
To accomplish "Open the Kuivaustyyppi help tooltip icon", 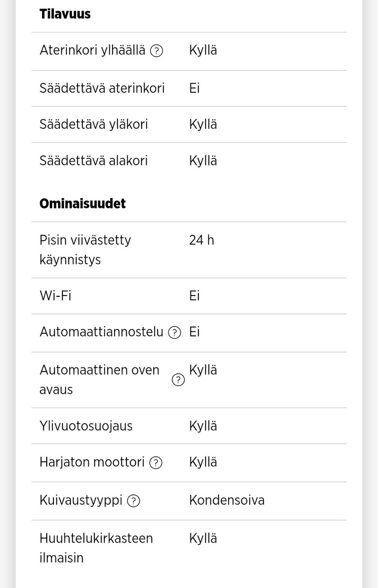I will pyautogui.click(x=134, y=501).
